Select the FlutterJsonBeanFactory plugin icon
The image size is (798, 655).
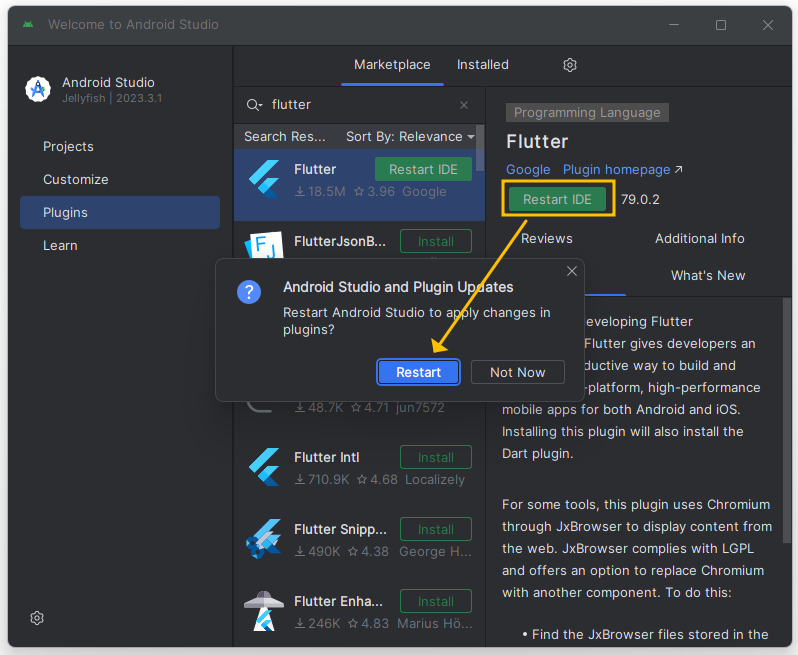pyautogui.click(x=264, y=245)
